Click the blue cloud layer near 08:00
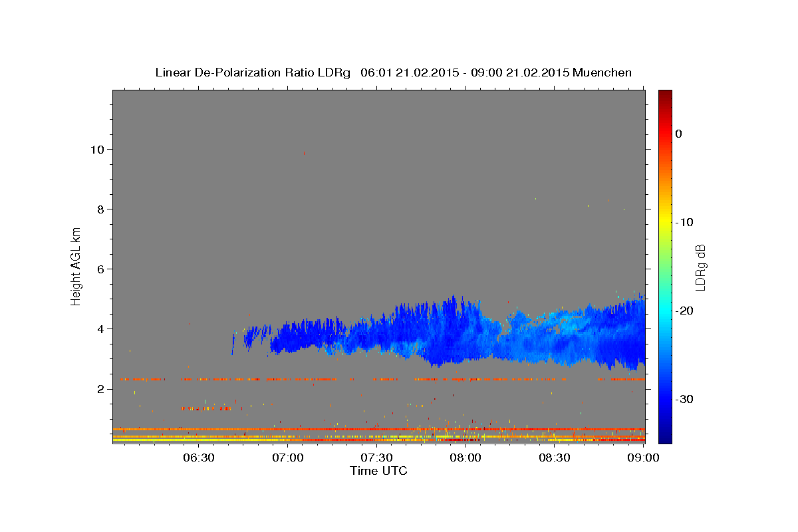This screenshot has width=798, height=532. 459,332
